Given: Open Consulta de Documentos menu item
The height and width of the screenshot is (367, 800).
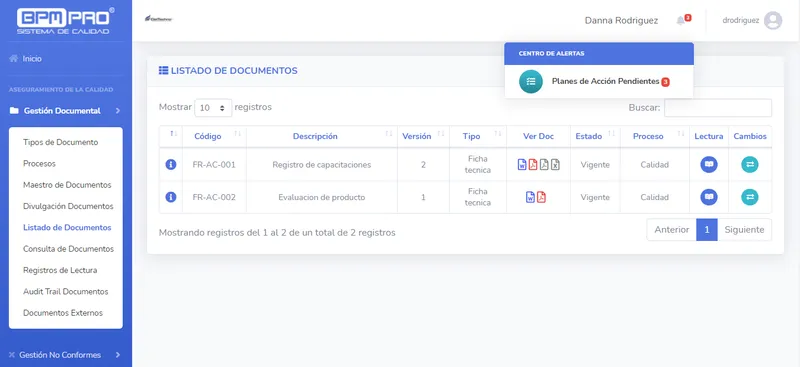Looking at the screenshot, I should pyautogui.click(x=68, y=249).
